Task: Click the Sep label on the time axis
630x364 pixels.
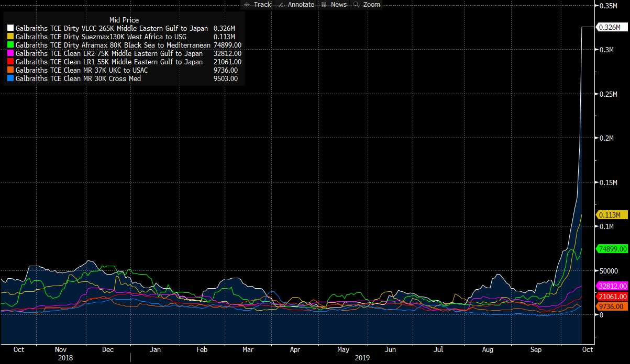Action: [535, 349]
